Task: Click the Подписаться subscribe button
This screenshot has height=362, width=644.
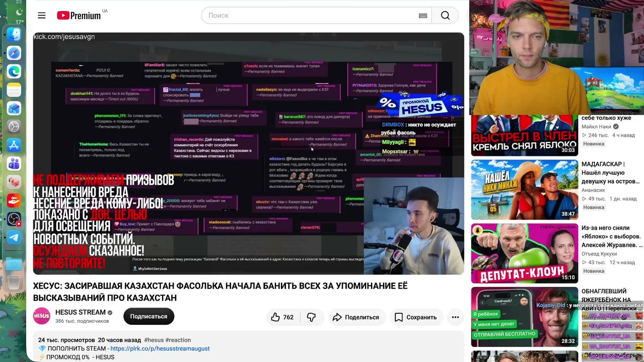Action: point(148,317)
